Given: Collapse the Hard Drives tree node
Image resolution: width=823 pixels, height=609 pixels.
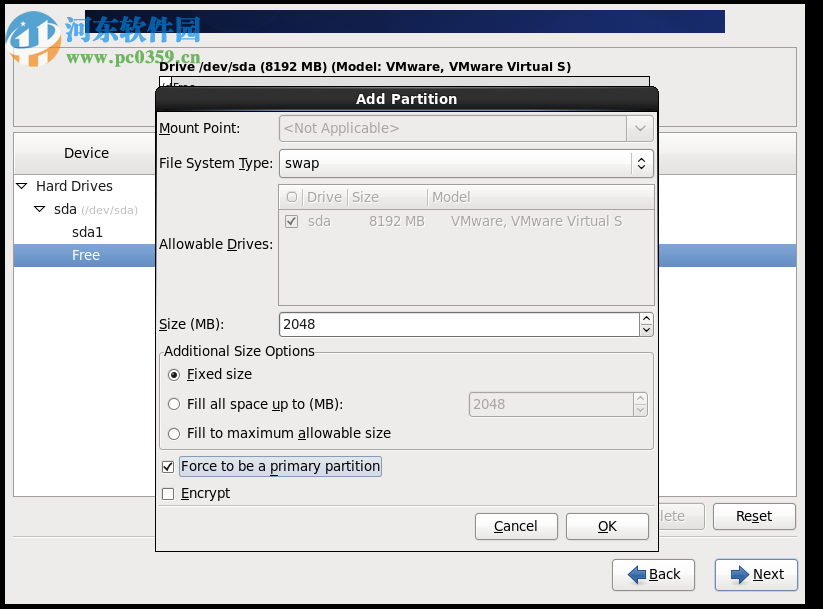Looking at the screenshot, I should click(x=20, y=186).
